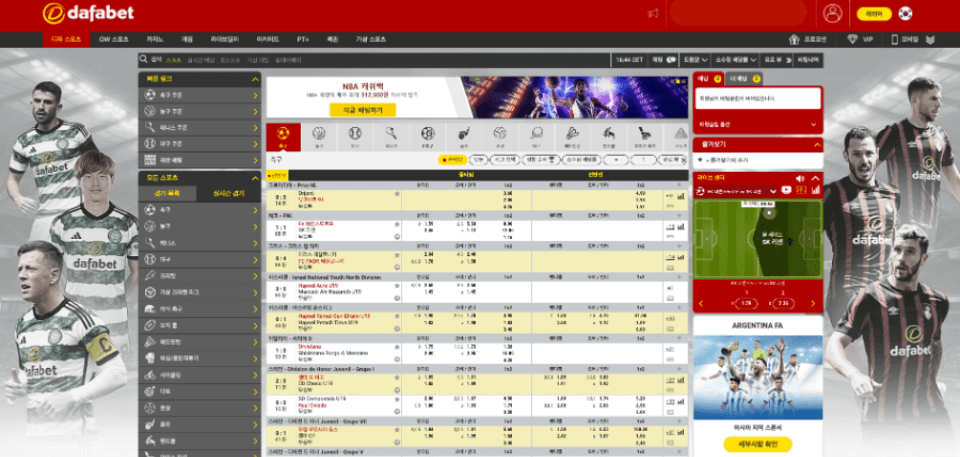Switch to 유로 뷰 view
The height and width of the screenshot is (457, 960).
(776, 59)
